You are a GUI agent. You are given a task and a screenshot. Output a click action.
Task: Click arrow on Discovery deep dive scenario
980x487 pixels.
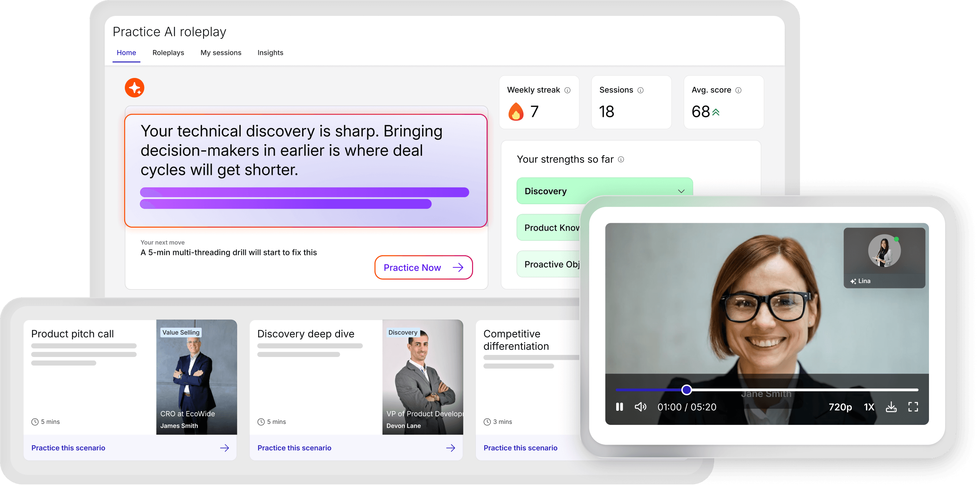[450, 448]
